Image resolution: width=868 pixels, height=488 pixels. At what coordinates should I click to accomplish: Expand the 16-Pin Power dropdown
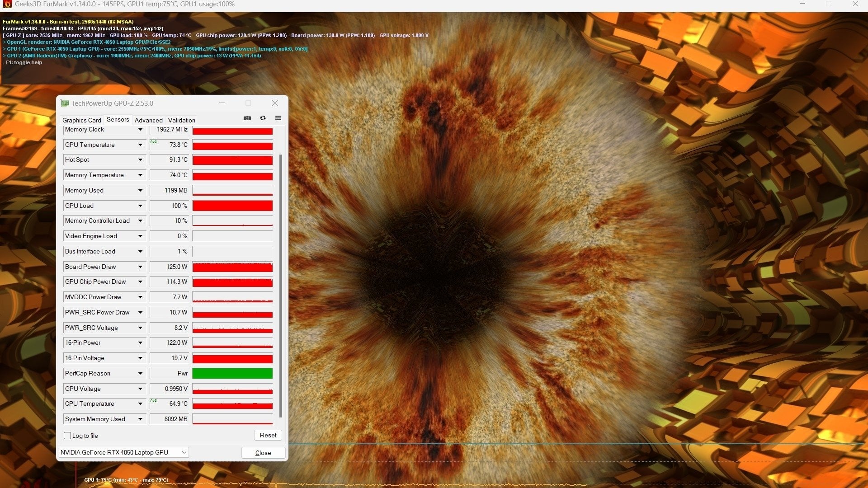[x=140, y=343]
